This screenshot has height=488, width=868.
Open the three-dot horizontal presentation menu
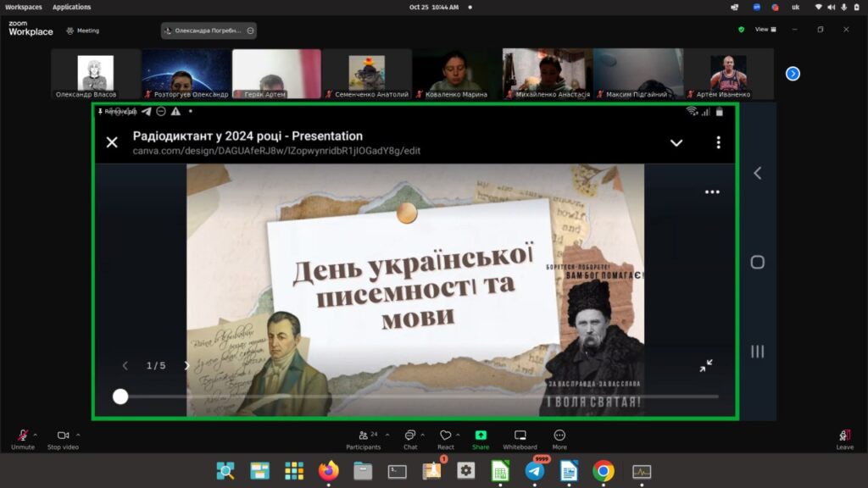coord(712,192)
